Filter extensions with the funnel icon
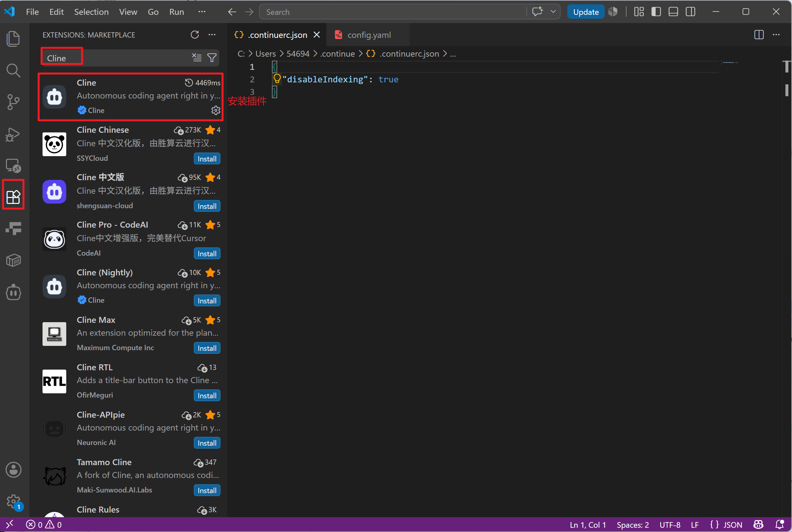Viewport: 792px width, 532px height. click(212, 58)
